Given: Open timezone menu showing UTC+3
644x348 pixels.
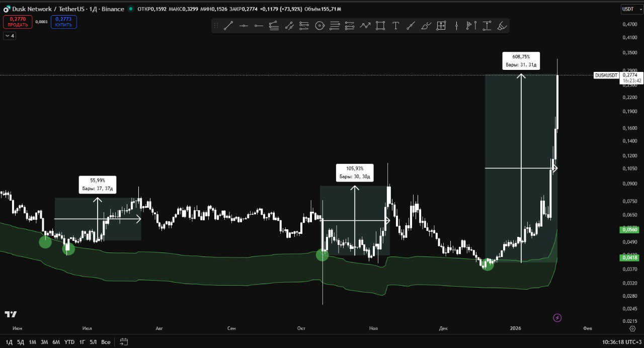Looking at the screenshot, I should (x=621, y=342).
